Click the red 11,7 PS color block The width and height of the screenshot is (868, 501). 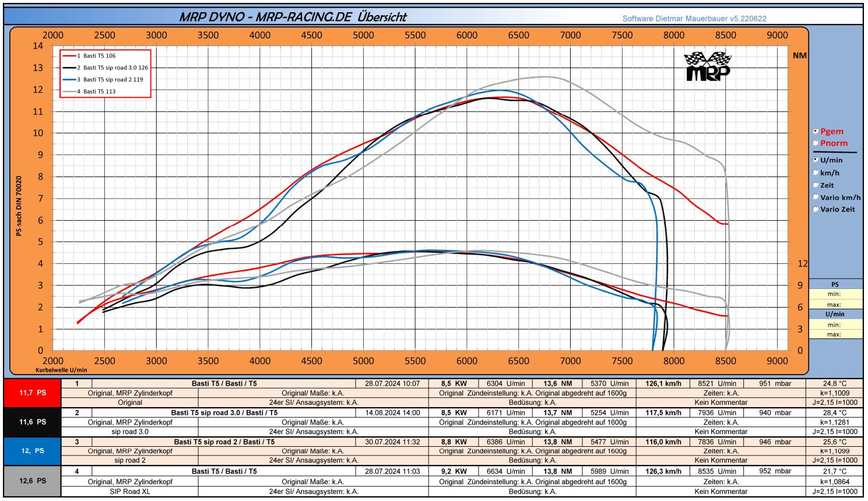(32, 393)
